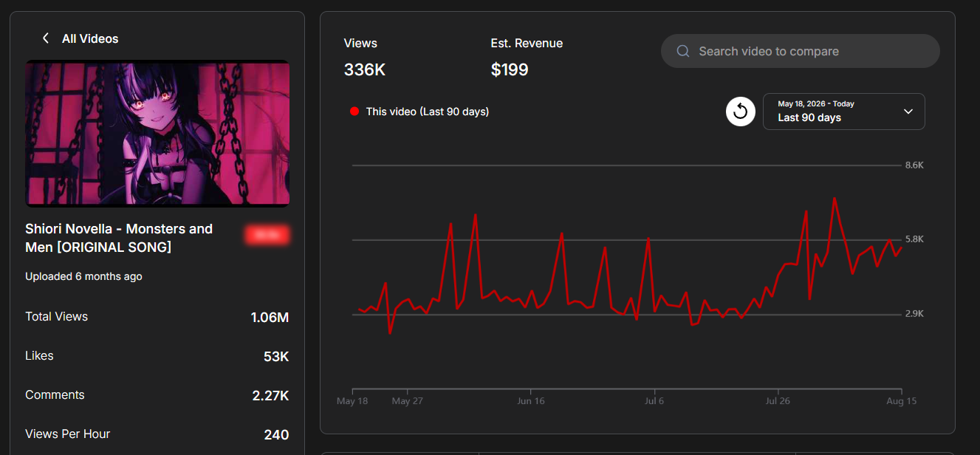This screenshot has width=980, height=455.
Task: Click the May 18 x-axis label
Action: click(x=352, y=401)
